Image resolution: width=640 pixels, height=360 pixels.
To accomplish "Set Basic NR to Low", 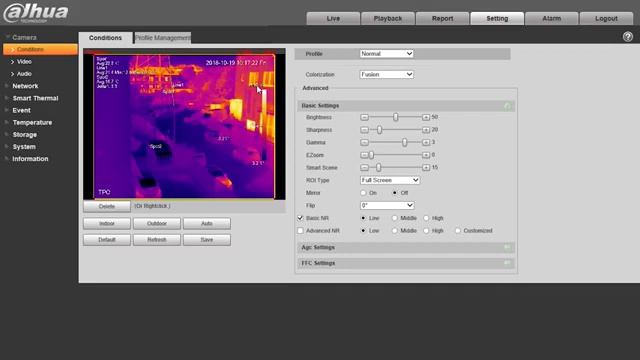I will [x=363, y=218].
